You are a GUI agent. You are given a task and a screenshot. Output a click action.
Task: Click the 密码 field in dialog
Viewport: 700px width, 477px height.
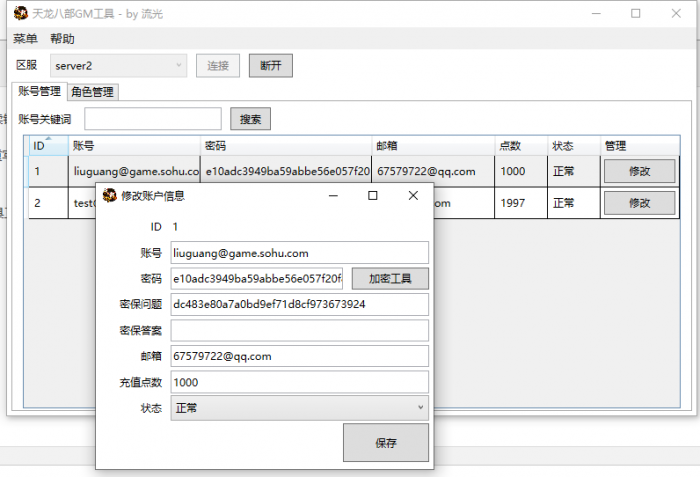tap(257, 279)
